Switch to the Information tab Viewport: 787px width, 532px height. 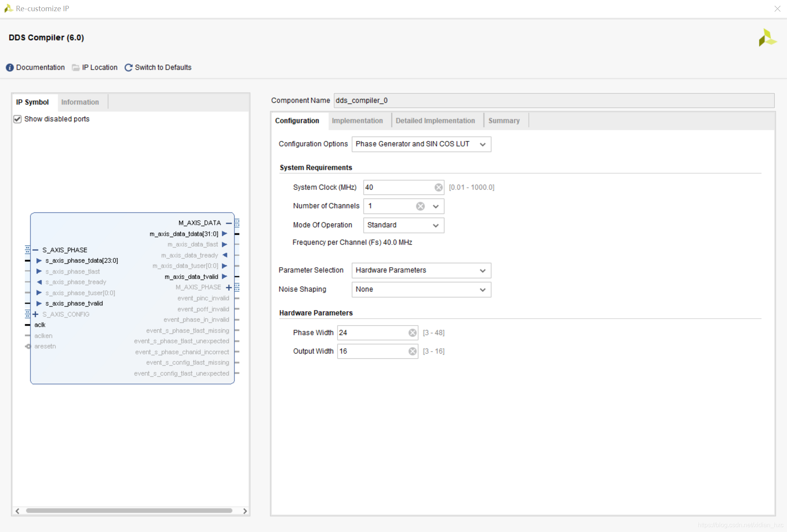(80, 102)
